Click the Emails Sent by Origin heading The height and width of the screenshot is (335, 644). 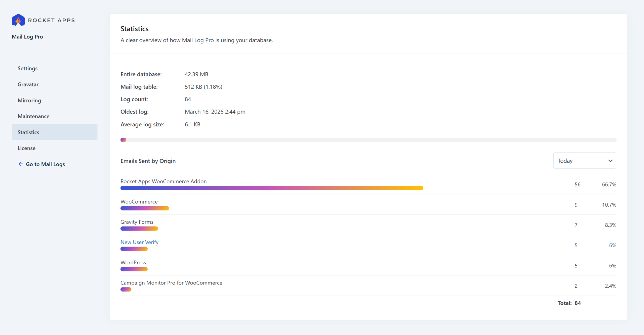(x=148, y=161)
